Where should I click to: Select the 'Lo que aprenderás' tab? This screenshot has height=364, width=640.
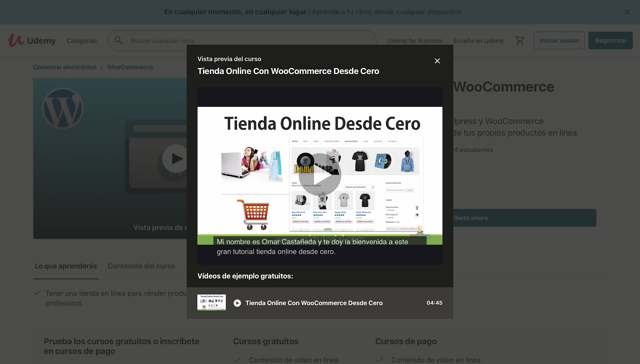pos(66,266)
